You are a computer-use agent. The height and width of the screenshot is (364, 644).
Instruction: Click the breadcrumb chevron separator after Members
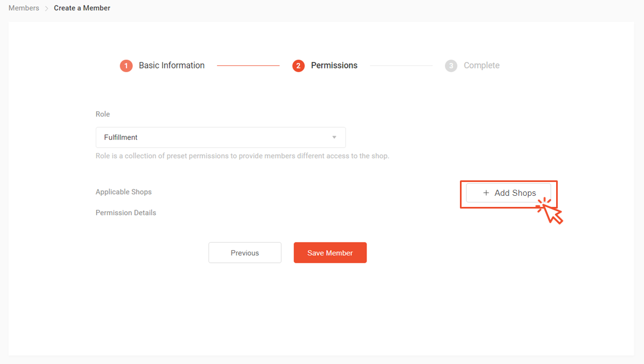46,8
